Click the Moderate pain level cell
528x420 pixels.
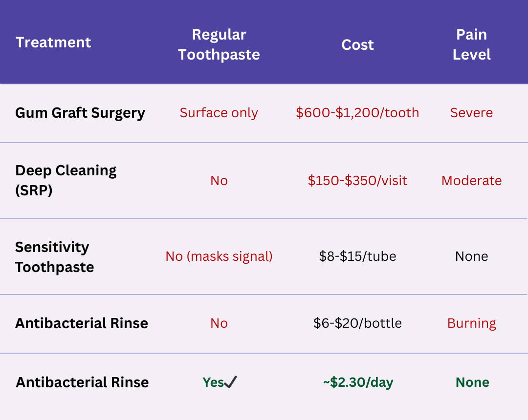pos(471,181)
